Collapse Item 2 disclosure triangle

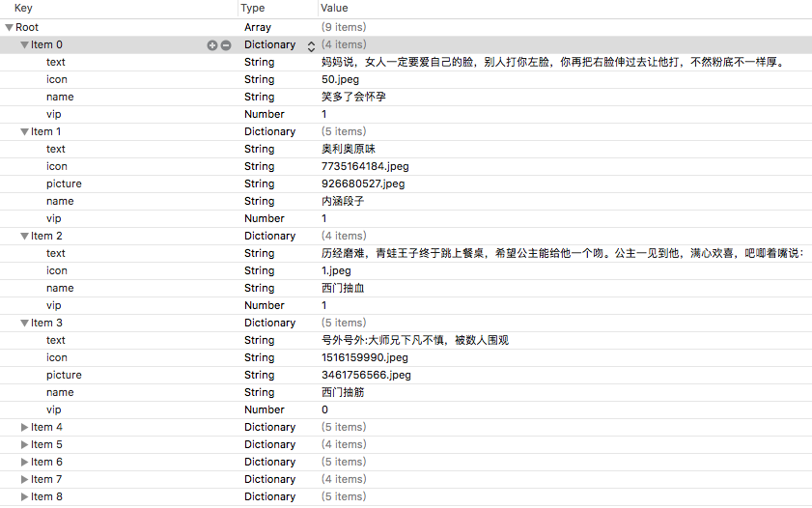point(25,237)
